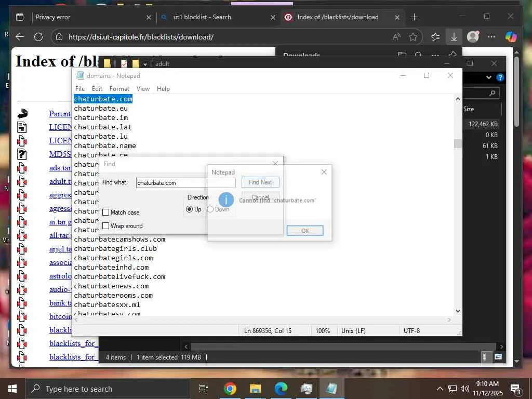Add page to favorites star icon
Viewport: 532px width, 399px height.
[x=413, y=37]
